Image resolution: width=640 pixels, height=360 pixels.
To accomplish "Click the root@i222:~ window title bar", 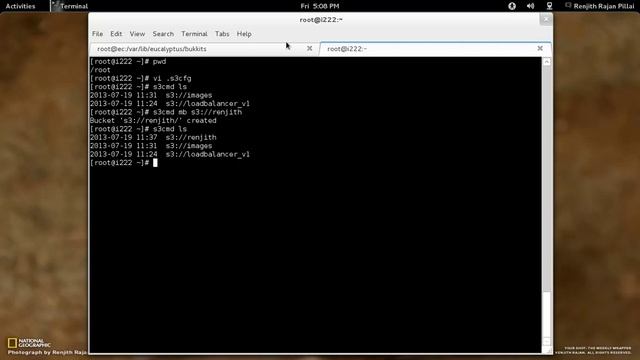I will tap(321, 20).
